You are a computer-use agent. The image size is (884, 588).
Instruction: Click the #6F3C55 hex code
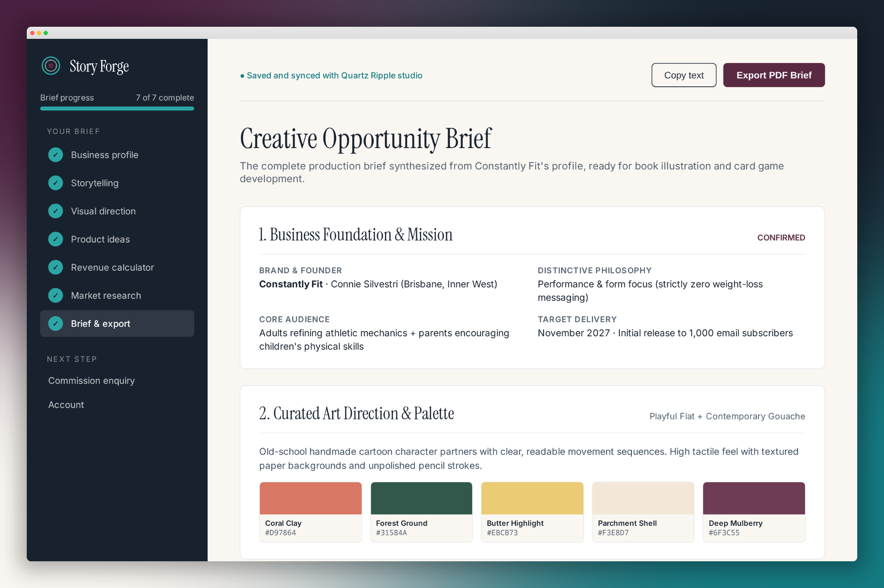[x=724, y=533]
